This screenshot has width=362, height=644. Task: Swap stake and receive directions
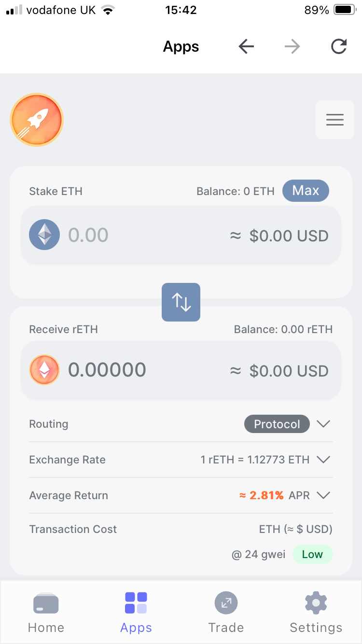181,302
